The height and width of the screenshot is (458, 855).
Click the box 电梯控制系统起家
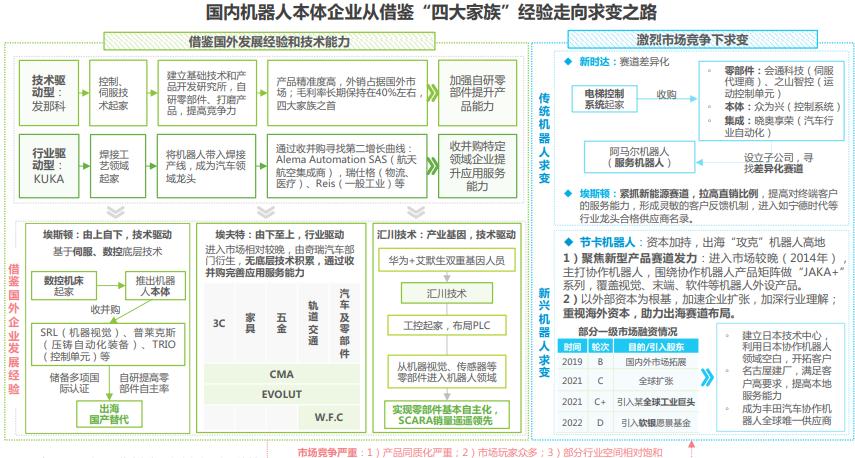pos(604,99)
